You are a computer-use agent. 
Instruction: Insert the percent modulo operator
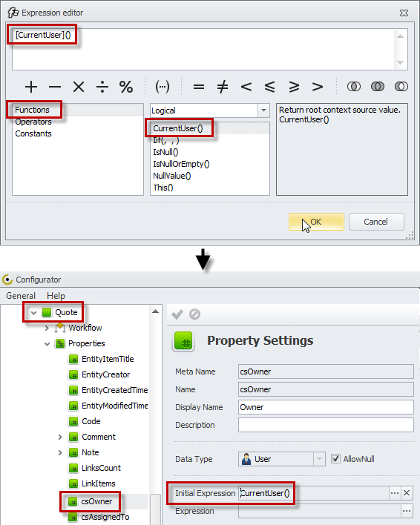tap(126, 87)
